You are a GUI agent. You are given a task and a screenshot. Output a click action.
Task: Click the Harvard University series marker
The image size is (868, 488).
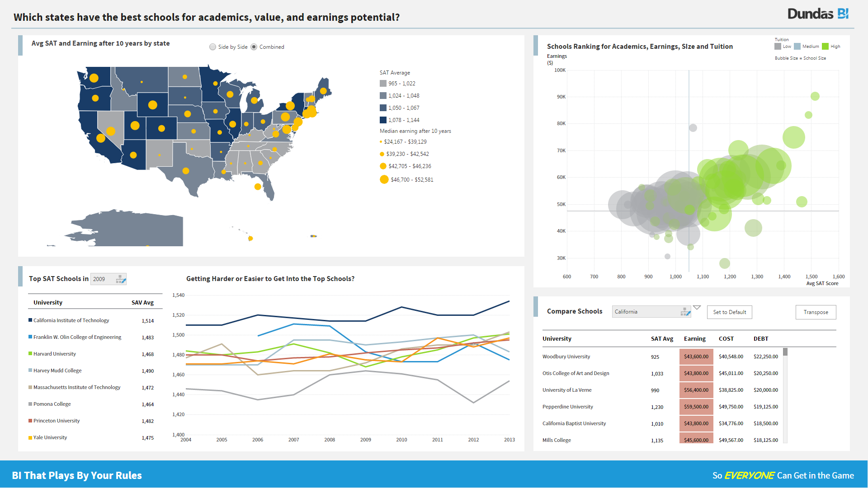(30, 354)
